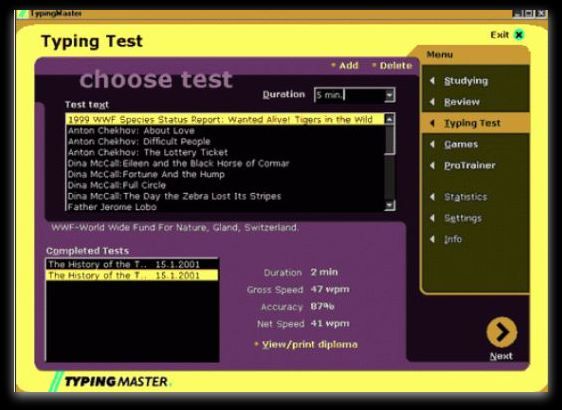Select Dina McCall: Eileen and the Black Horse

click(225, 163)
